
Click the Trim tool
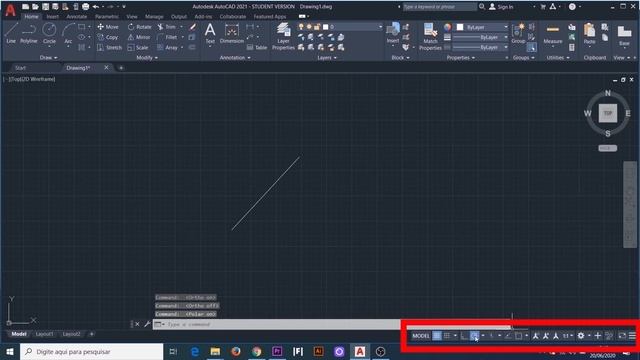pyautogui.click(x=167, y=27)
